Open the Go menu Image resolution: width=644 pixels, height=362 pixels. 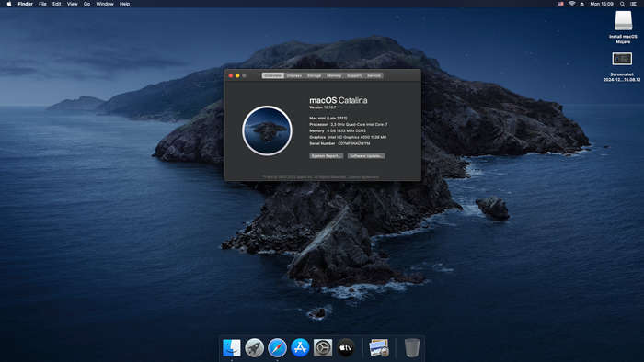[x=86, y=4]
